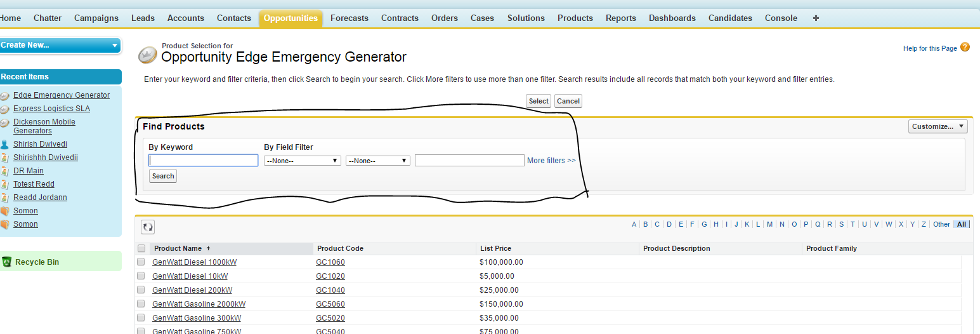This screenshot has width=980, height=334.
Task: Open the filter operator dropdown
Action: [x=378, y=161]
